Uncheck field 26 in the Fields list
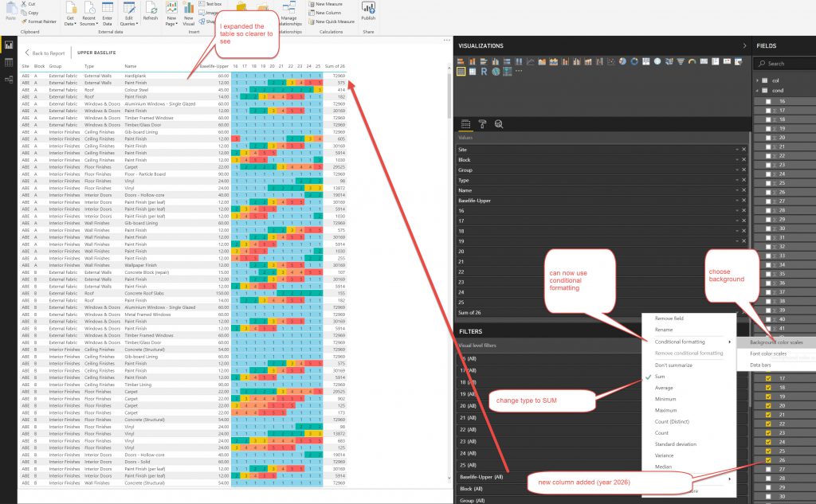Image resolution: width=816 pixels, height=504 pixels. point(768,459)
